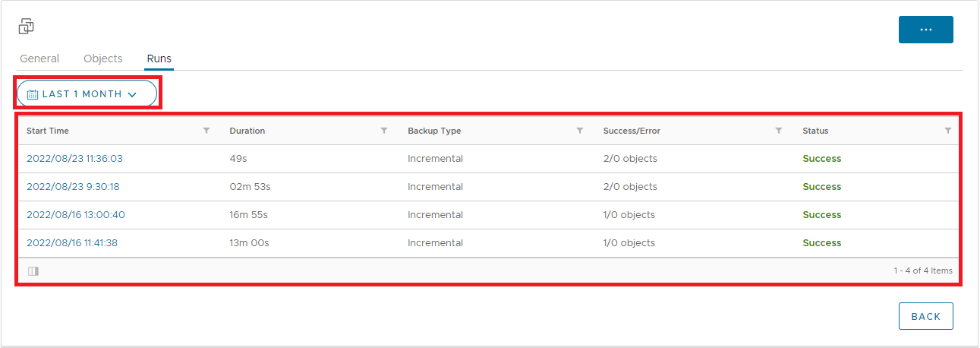Toggle the column chooser icon below table
The image size is (980, 348).
(x=33, y=270)
